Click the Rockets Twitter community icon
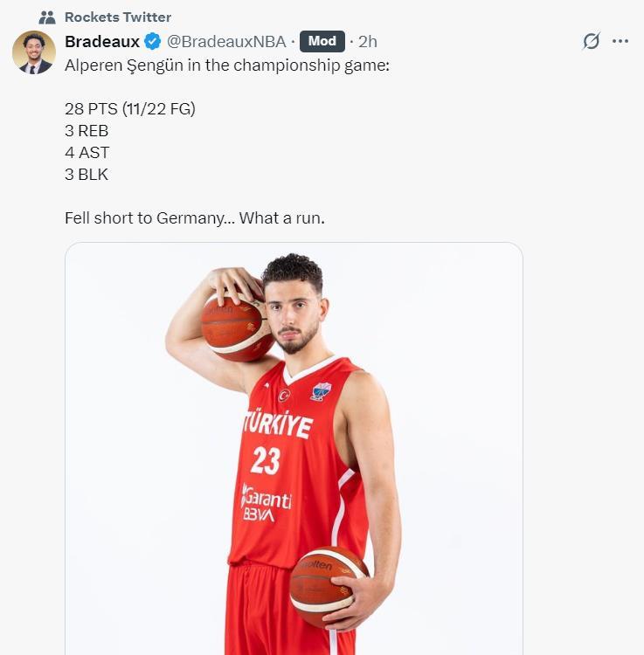Viewport: 644px width, 655px height. coord(47,17)
